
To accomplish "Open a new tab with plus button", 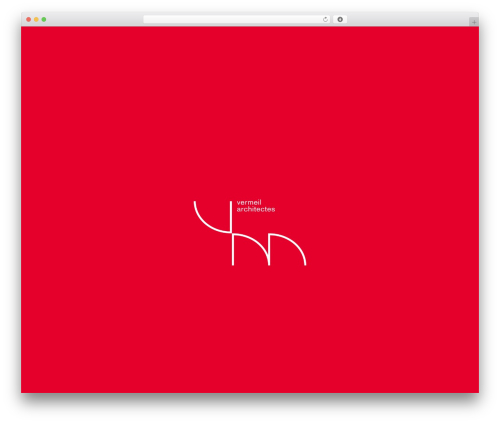I will click(x=474, y=22).
